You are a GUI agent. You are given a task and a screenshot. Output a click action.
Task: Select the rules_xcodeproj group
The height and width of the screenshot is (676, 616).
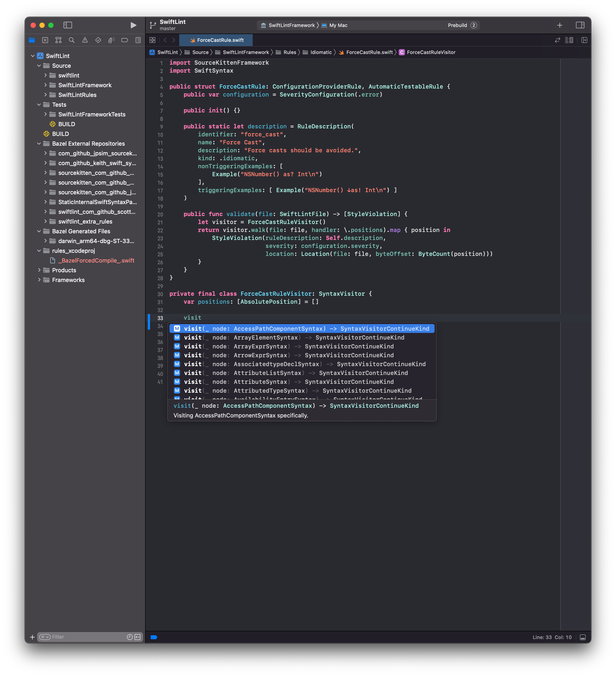click(85, 251)
